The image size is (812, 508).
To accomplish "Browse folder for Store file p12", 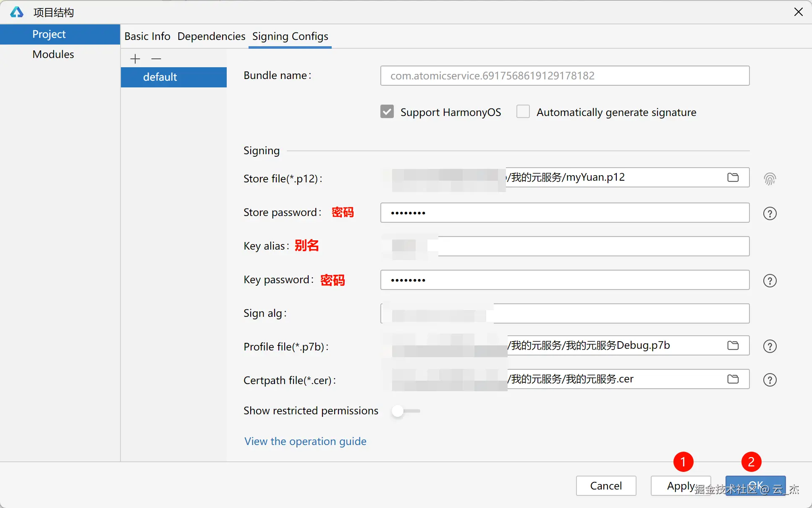I will [733, 177].
